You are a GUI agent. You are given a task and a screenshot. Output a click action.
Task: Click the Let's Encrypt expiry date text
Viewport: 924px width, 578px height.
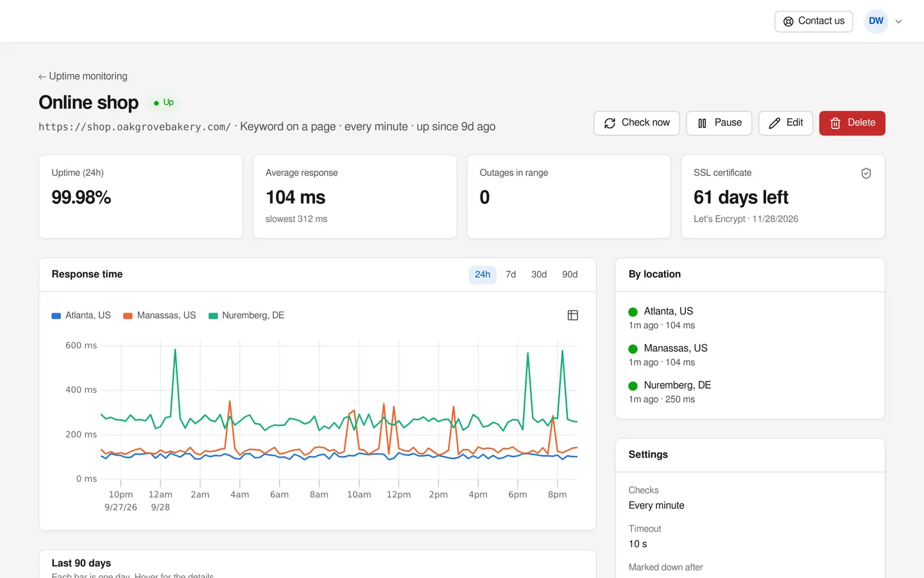[746, 219]
